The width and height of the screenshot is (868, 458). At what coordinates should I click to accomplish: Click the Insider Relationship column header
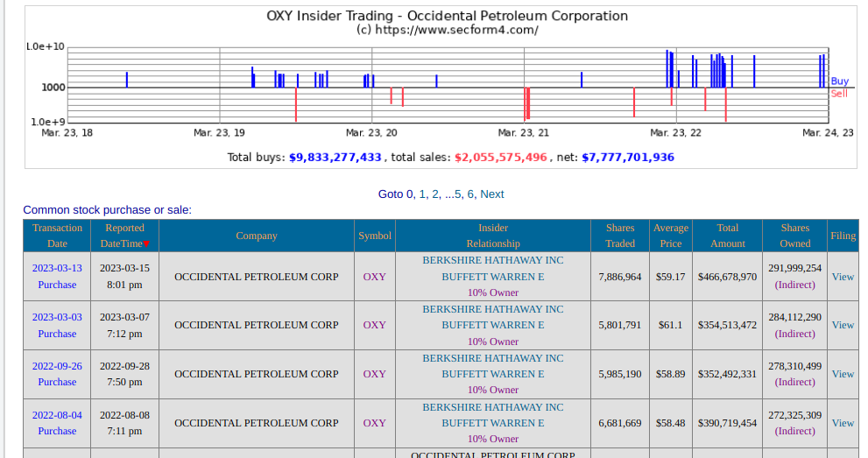coord(492,236)
